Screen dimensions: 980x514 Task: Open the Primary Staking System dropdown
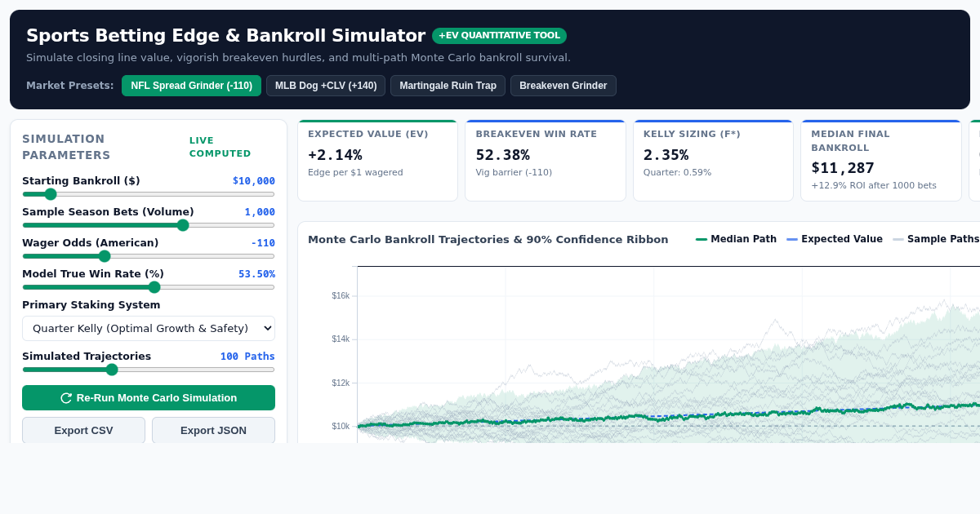point(149,328)
